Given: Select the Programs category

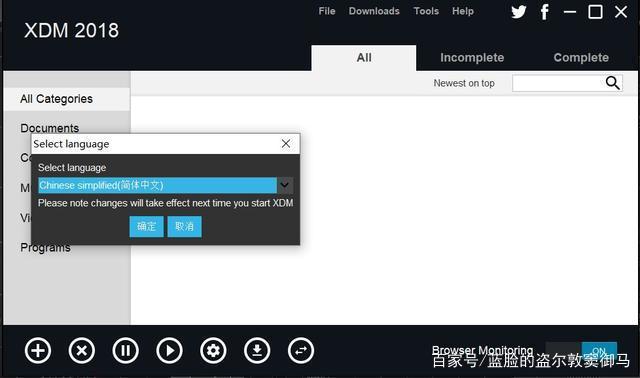Looking at the screenshot, I should click(x=45, y=247).
